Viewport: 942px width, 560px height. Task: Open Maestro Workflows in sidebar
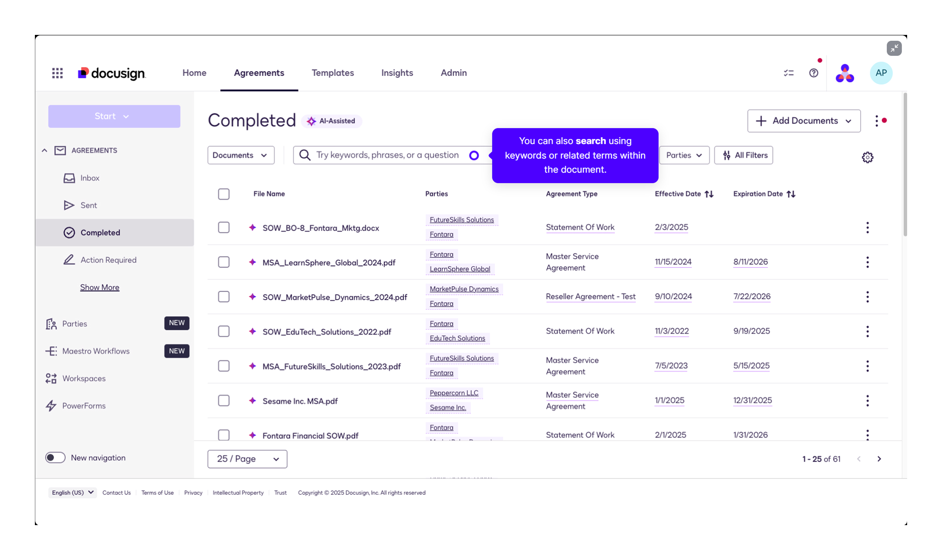click(96, 351)
